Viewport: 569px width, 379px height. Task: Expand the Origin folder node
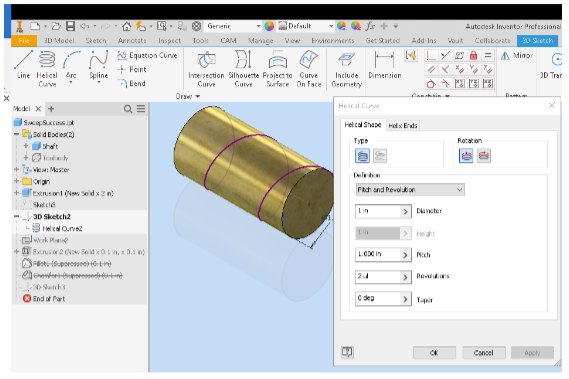click(16, 181)
